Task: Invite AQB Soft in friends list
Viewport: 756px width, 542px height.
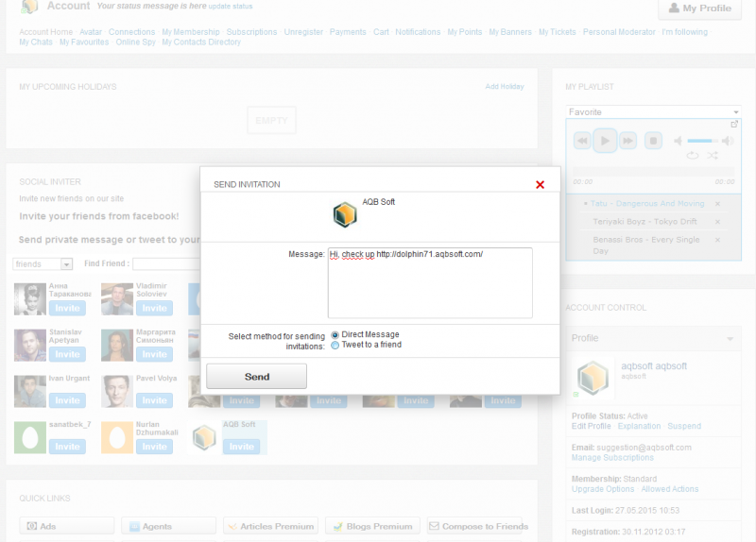Action: pos(241,447)
